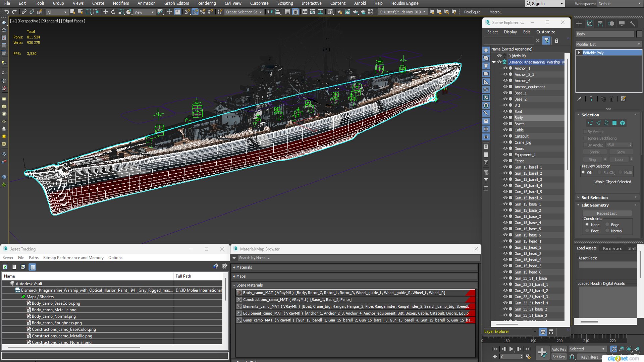Open the Paths menu in Asset Tracking
Screen dimensions: 644x362
click(34, 257)
